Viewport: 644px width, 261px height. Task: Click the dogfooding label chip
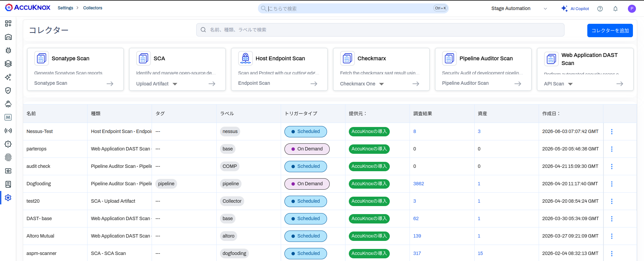point(234,253)
